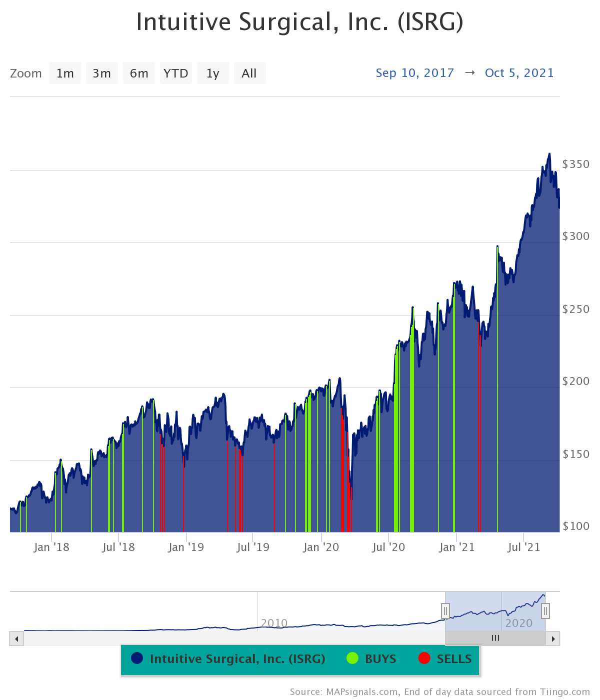
Task: Click scrollbar left arrow
Action: point(16,638)
